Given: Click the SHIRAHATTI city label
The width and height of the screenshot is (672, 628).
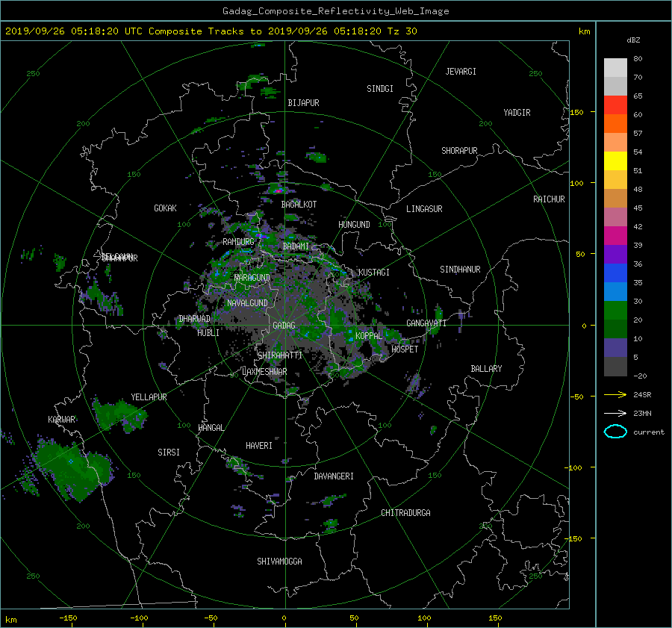Looking at the screenshot, I should (280, 355).
